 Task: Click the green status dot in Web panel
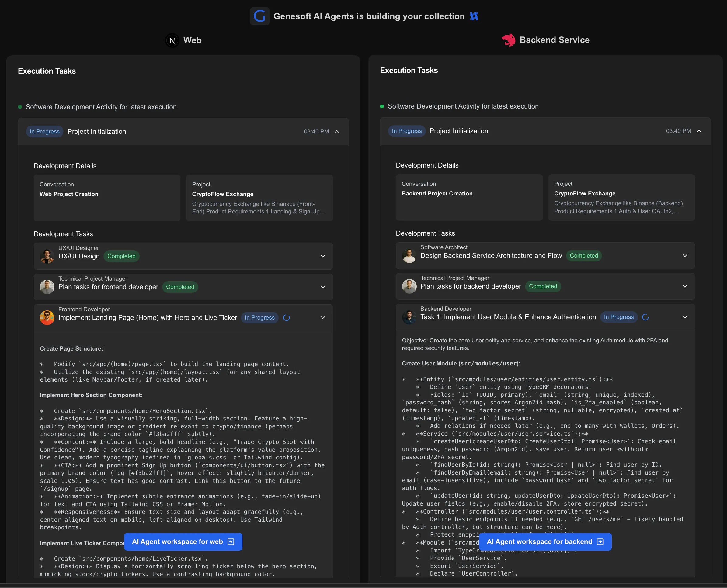pos(20,107)
